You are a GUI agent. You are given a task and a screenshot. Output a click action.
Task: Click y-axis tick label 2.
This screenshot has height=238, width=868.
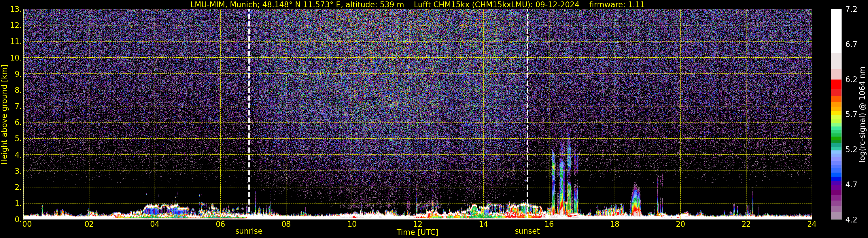pyautogui.click(x=18, y=187)
